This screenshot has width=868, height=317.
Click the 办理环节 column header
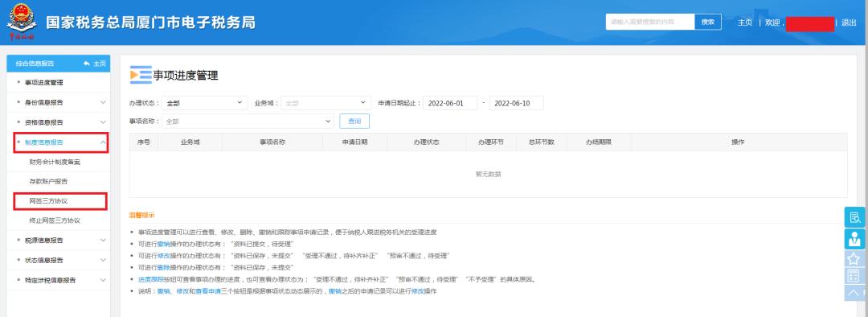[x=491, y=142]
